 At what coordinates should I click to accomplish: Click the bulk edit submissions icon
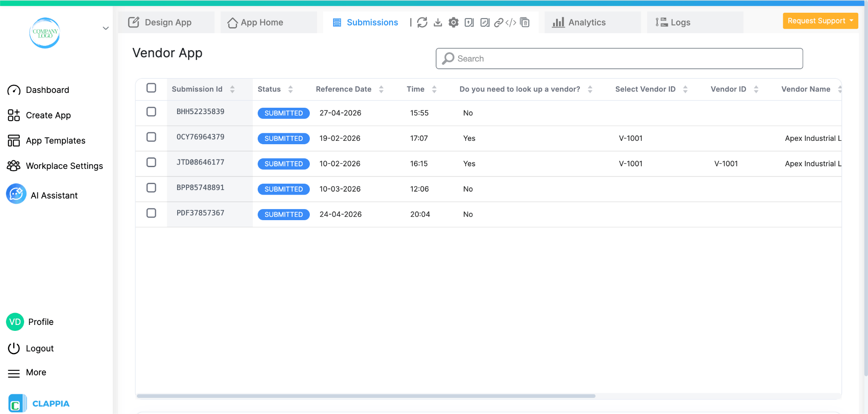485,22
